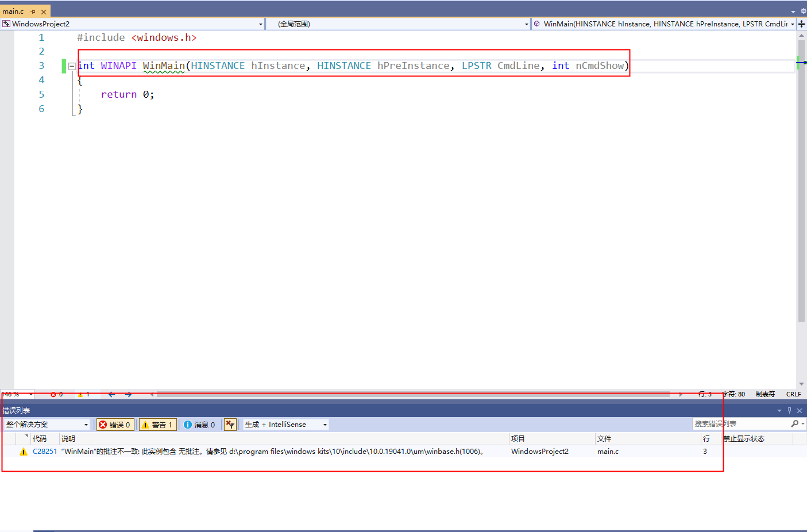Click the 错误列表 panel title
807x532 pixels.
pos(16,411)
